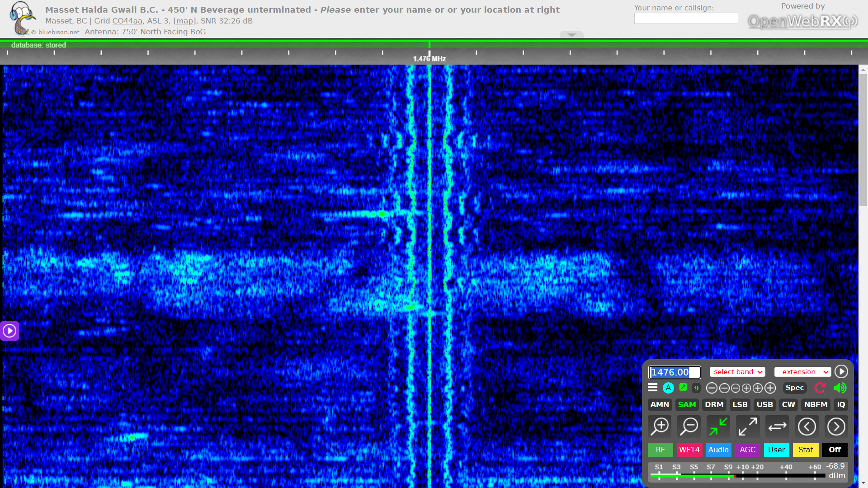Page waterfall left with circled arrow

click(807, 426)
